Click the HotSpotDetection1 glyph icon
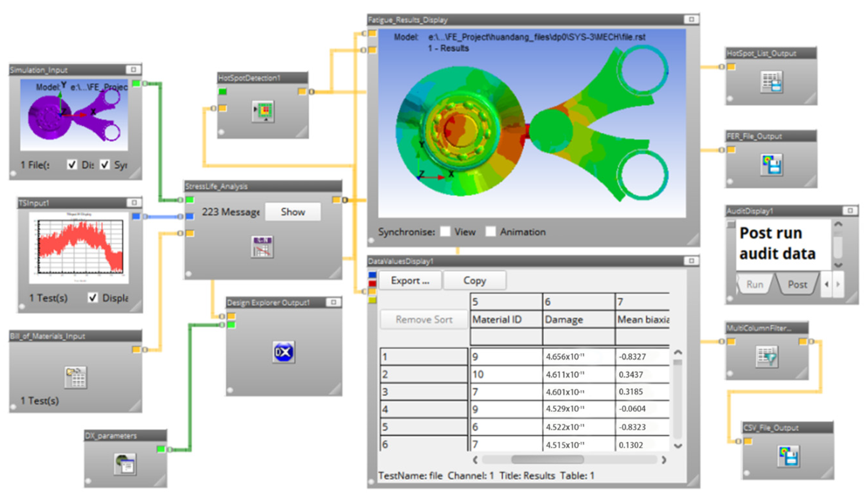868x498 pixels. pyautogui.click(x=263, y=111)
